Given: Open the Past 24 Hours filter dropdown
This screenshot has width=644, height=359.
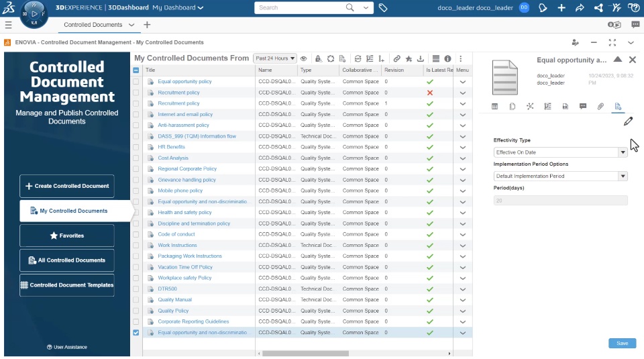Looking at the screenshot, I should (x=275, y=58).
